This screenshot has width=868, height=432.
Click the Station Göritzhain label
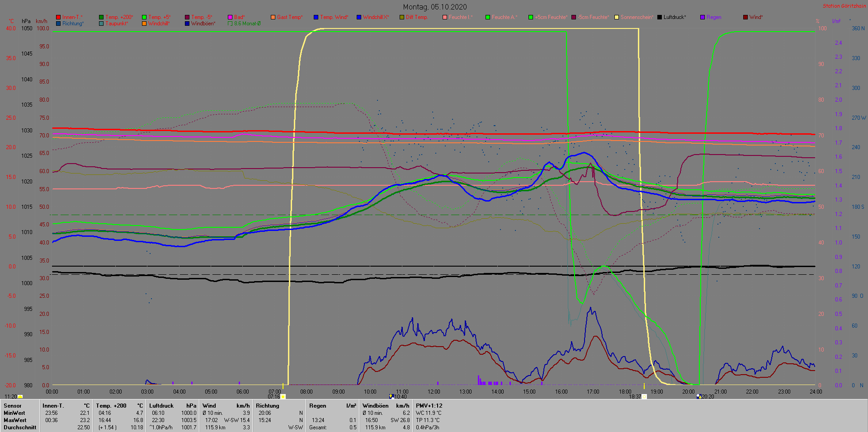pos(844,6)
